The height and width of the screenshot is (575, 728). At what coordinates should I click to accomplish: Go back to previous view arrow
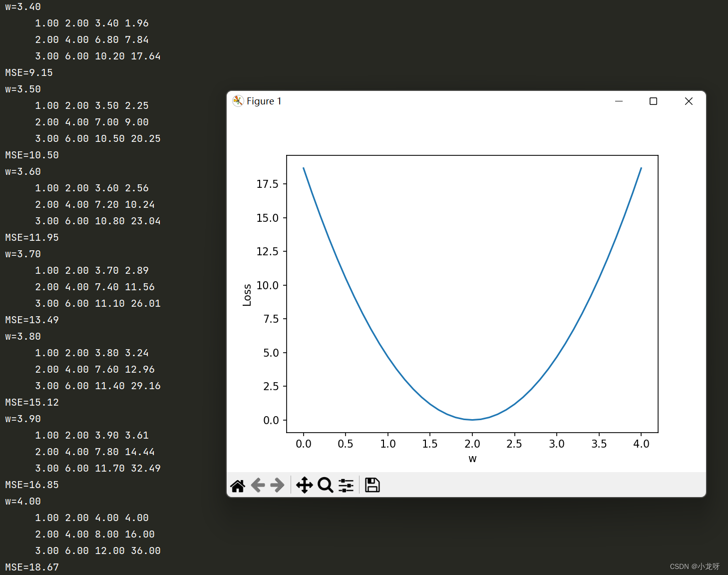(x=258, y=485)
